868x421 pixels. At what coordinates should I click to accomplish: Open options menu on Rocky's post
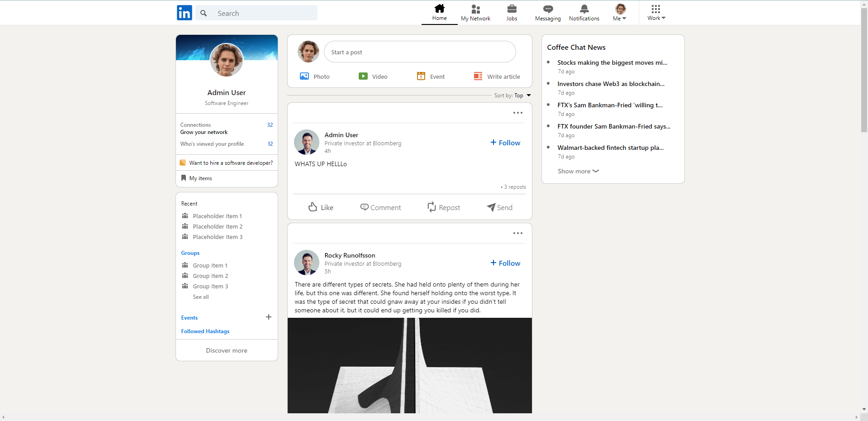[x=517, y=233]
